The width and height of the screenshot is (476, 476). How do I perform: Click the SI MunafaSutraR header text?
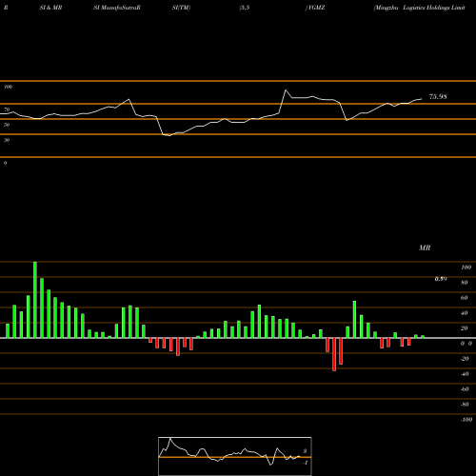pyautogui.click(x=117, y=8)
